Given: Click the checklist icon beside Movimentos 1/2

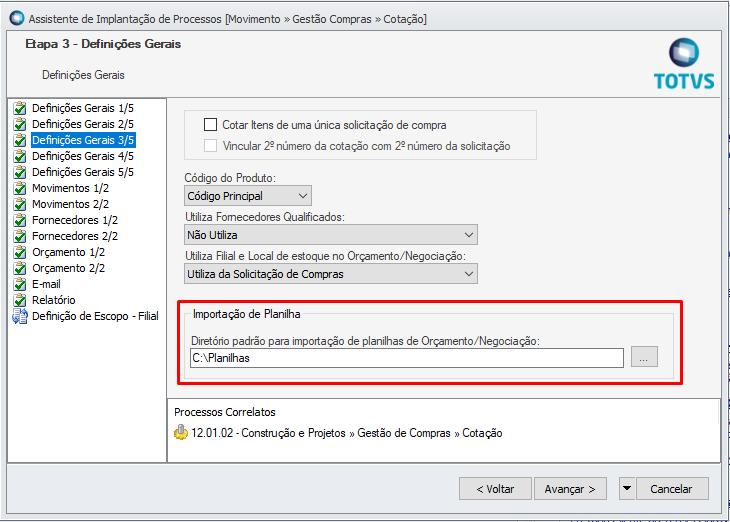Looking at the screenshot, I should (x=20, y=188).
